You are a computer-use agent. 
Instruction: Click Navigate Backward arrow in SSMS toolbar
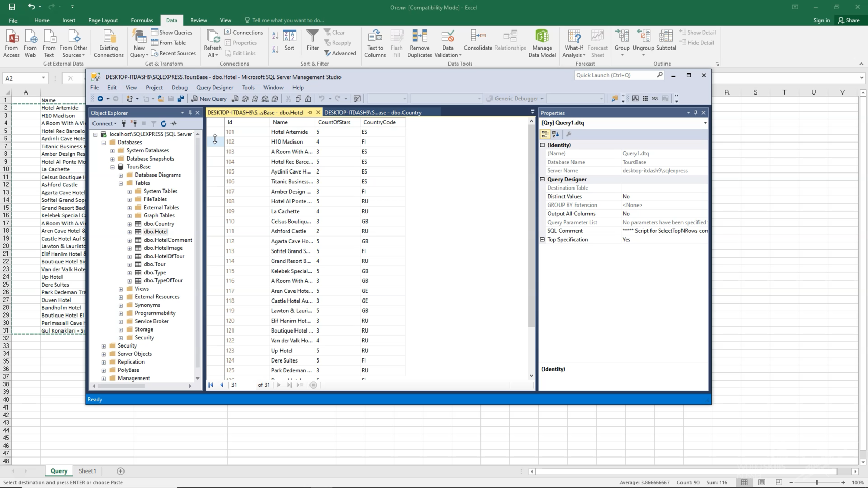[x=100, y=99]
